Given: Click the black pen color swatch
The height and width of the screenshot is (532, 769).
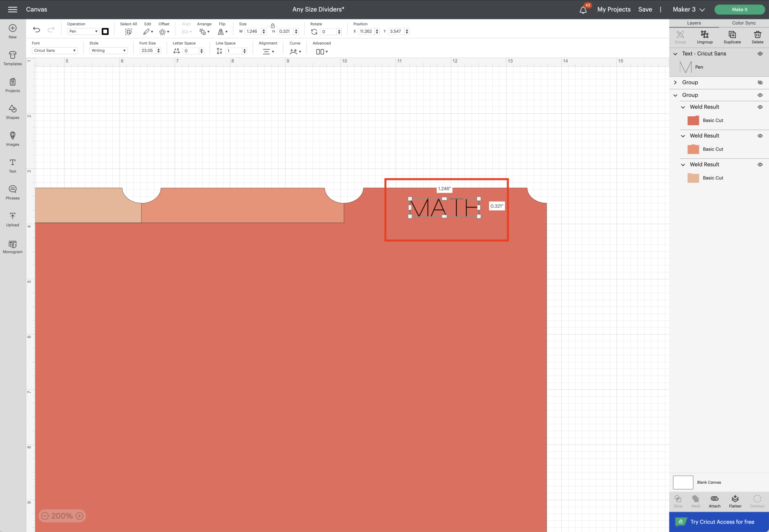Looking at the screenshot, I should tap(105, 31).
